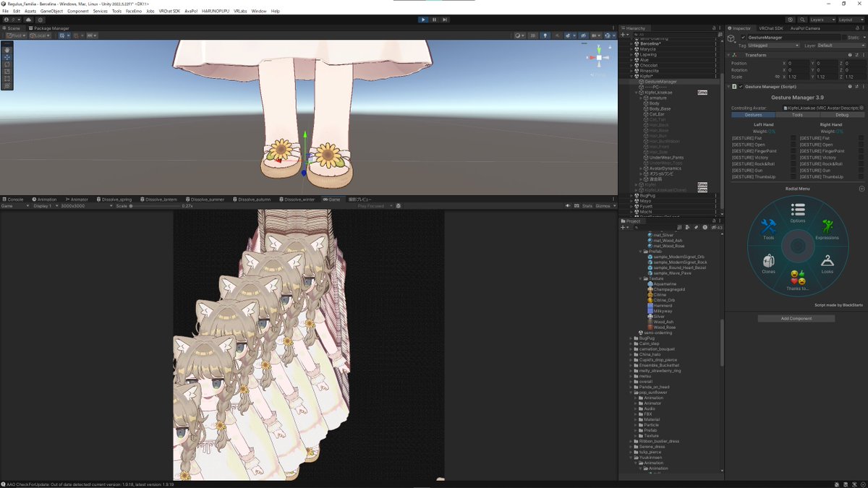Image resolution: width=868 pixels, height=488 pixels.
Task: Open the FaceEmo menu
Action: pyautogui.click(x=133, y=11)
